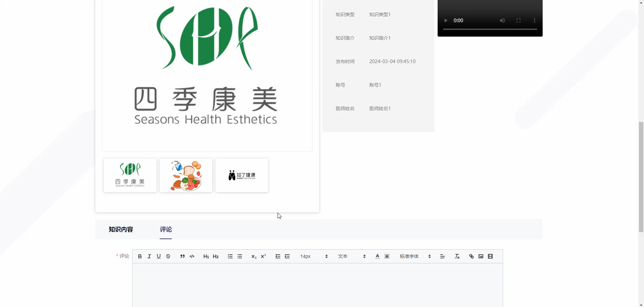644x307 pixels.
Task: Toggle bold formatting in comment editor
Action: (x=140, y=256)
